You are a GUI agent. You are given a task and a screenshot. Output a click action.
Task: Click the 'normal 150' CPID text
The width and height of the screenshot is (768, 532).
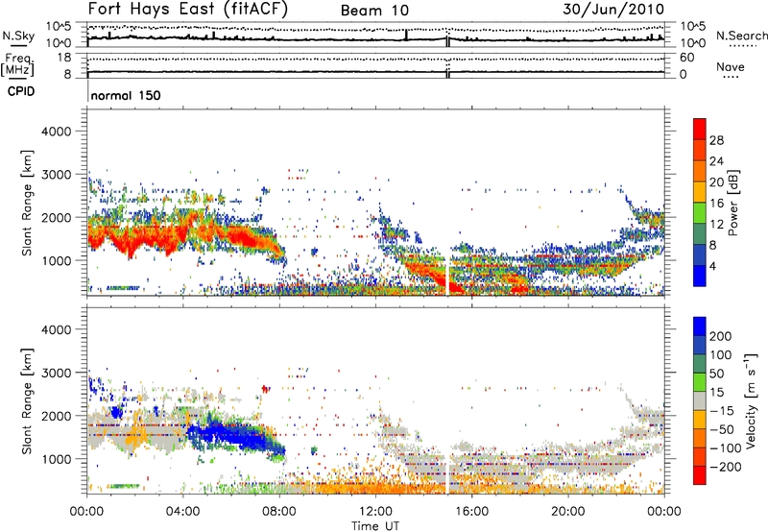pos(126,95)
